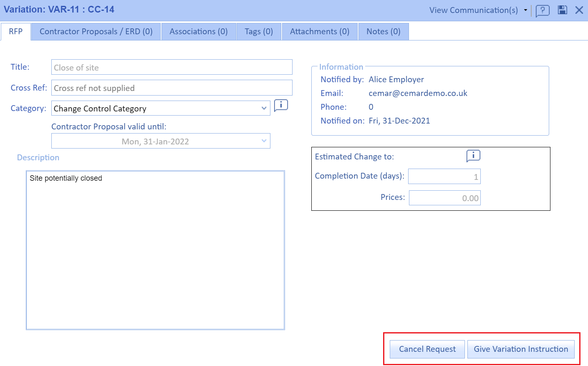Click the Title input field
The width and height of the screenshot is (588, 366).
click(172, 67)
